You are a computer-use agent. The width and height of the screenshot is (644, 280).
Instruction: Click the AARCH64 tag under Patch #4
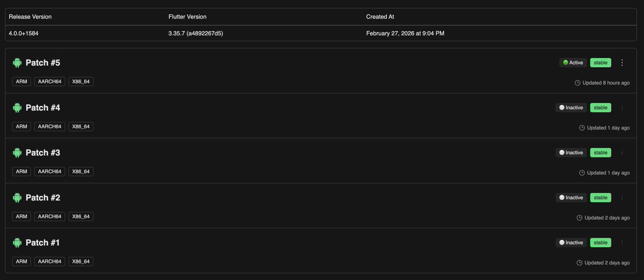click(x=49, y=127)
